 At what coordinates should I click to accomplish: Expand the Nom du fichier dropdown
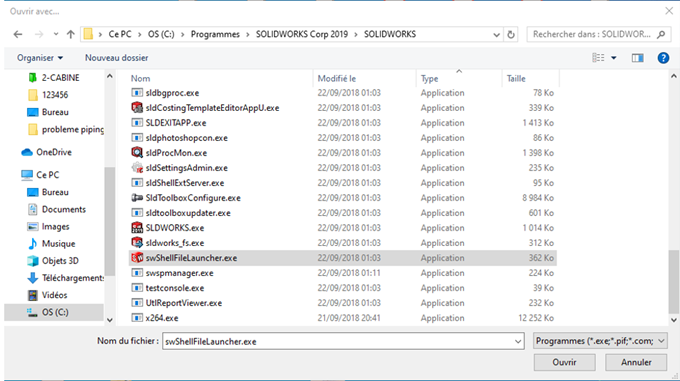click(518, 342)
